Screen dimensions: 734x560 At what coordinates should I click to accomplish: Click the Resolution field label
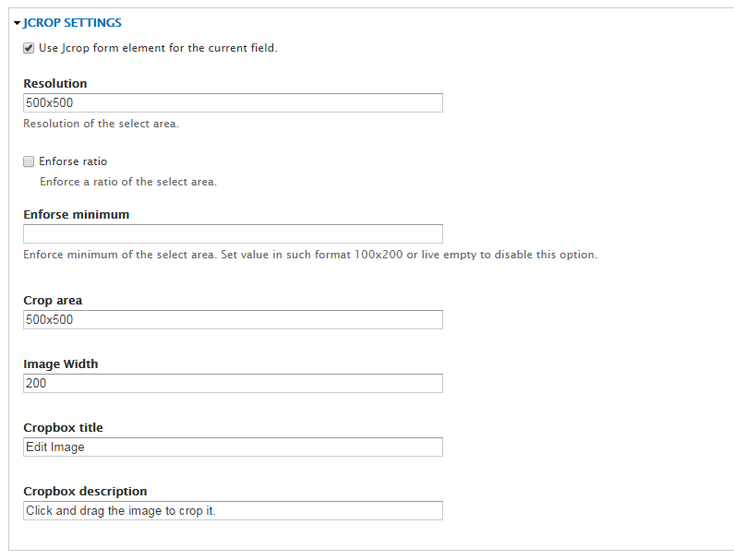(55, 83)
